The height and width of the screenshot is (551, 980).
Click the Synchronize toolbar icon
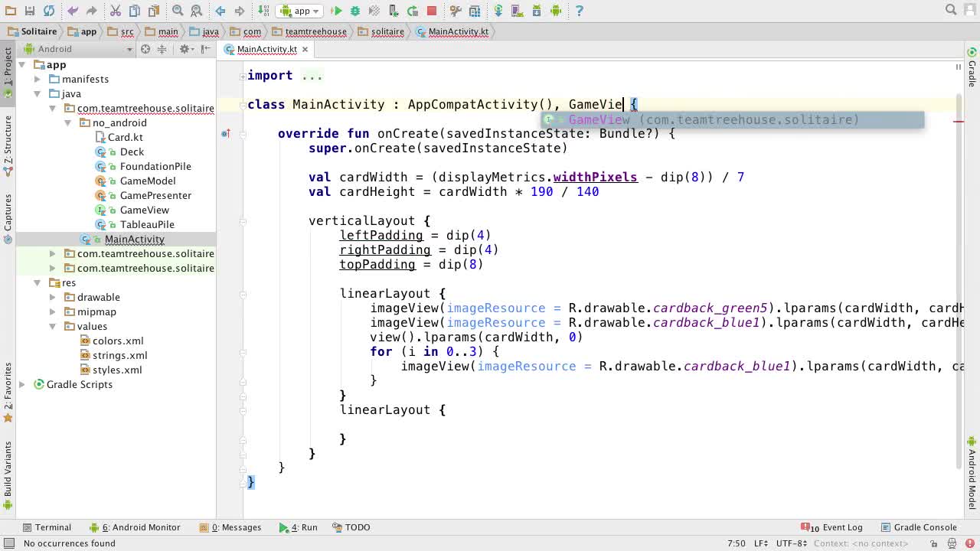click(49, 11)
